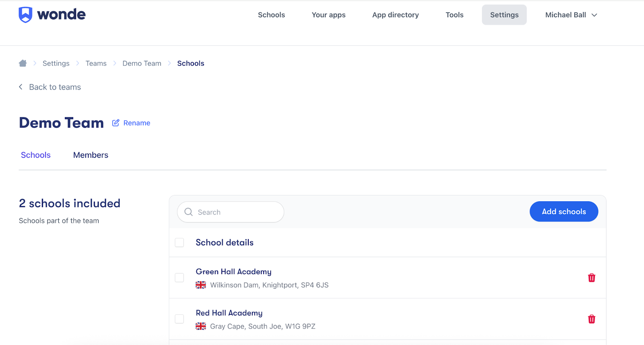
Task: Click the Wonde shield logo
Action: [25, 15]
